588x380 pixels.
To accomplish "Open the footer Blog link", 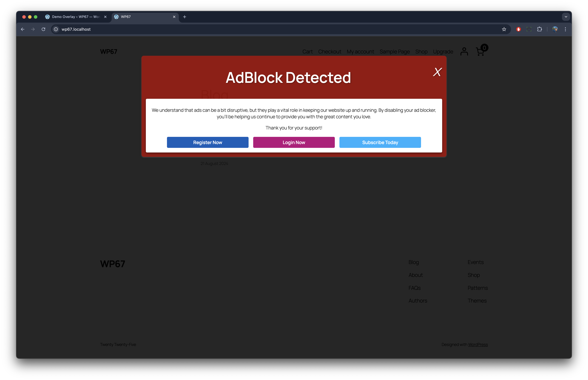I will click(x=414, y=262).
